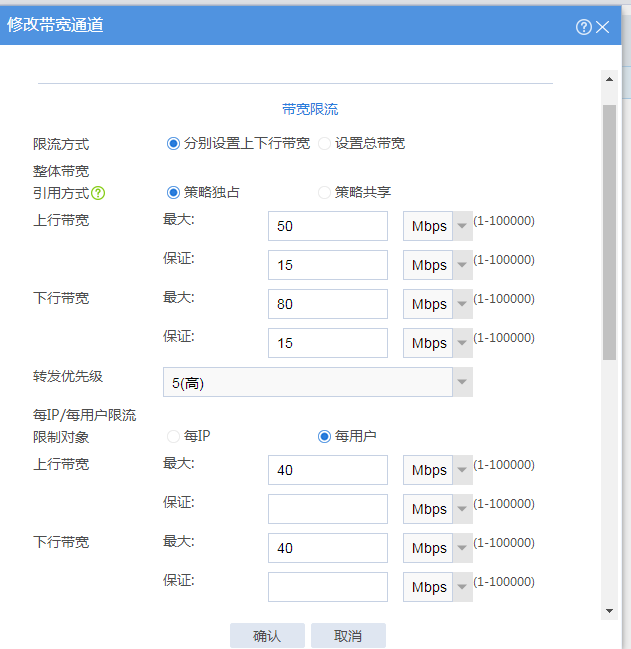Screen dimensions: 631x649
Task: Open the 转发优先级 dropdown showing 5(高)
Action: 317,382
